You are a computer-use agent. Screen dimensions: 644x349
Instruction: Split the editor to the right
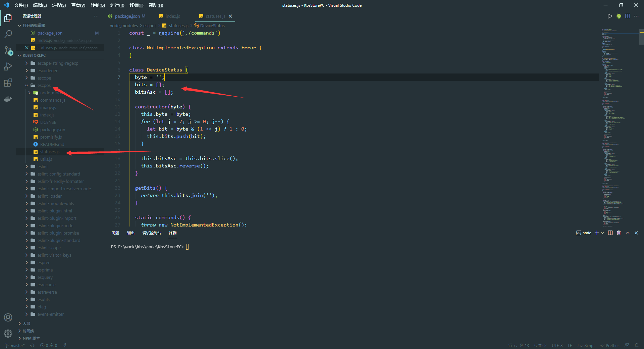pyautogui.click(x=628, y=16)
